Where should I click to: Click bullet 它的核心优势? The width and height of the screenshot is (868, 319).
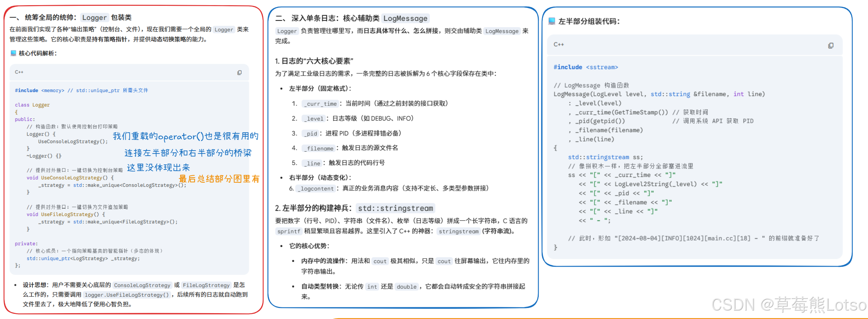pos(310,246)
